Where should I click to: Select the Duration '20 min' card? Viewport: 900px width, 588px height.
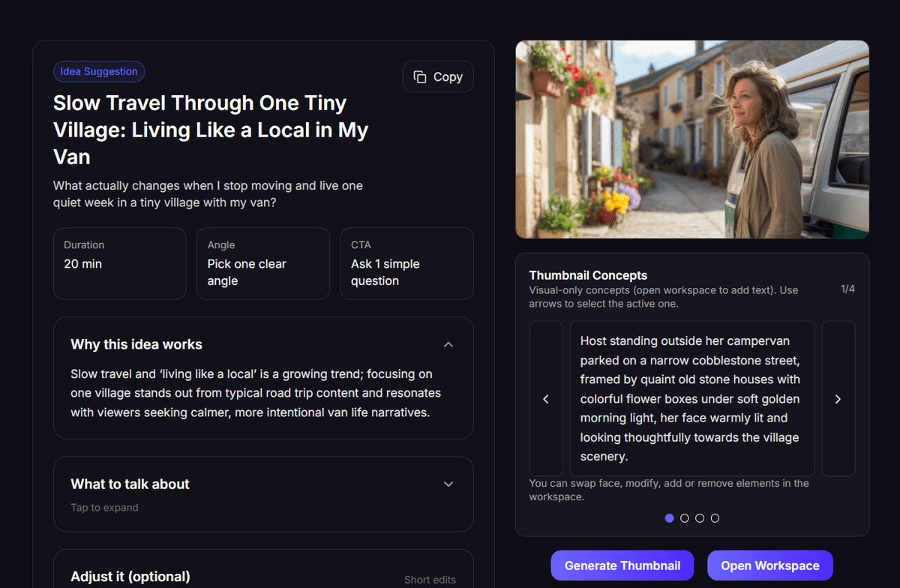pos(119,263)
